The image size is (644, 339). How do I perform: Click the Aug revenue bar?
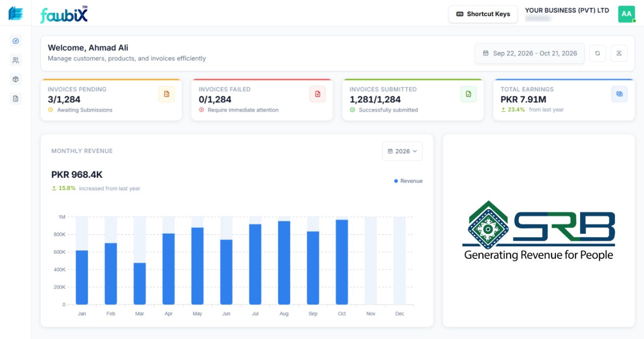pos(284,263)
